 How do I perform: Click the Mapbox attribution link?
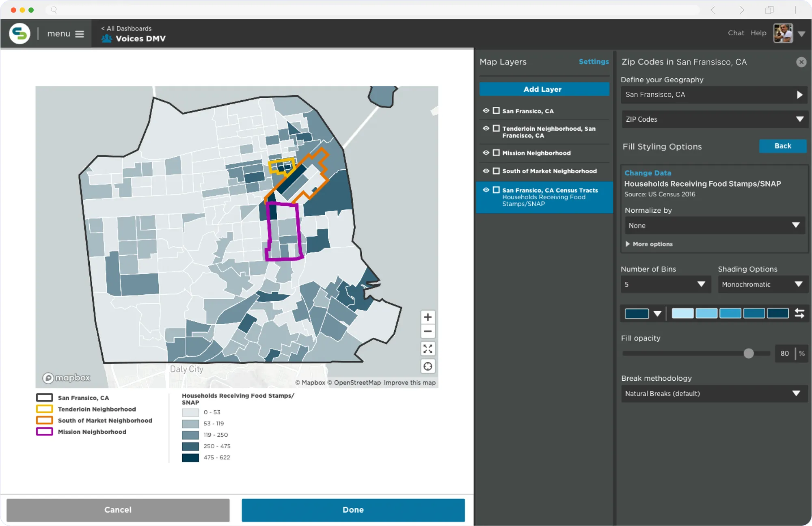(310, 383)
